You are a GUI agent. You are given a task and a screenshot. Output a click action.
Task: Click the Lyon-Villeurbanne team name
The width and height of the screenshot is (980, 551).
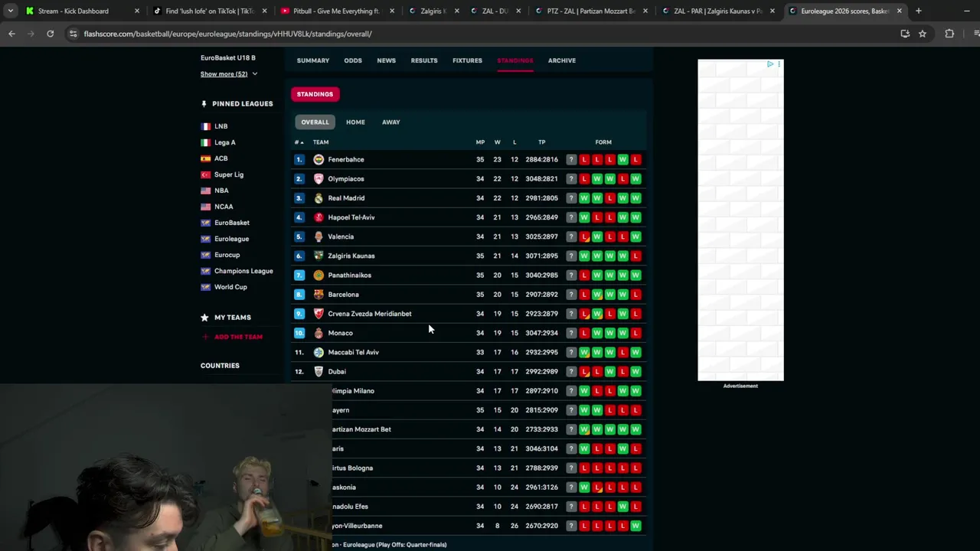[357, 526]
